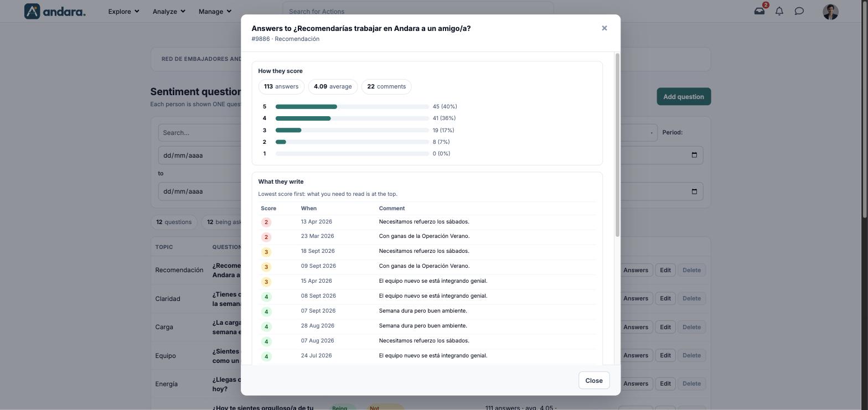The height and width of the screenshot is (410, 868).
Task: Expand the Manage menu
Action: point(215,11)
